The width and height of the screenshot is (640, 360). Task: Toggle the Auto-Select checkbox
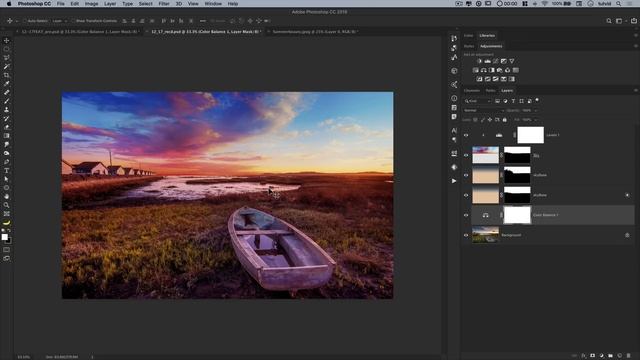point(24,21)
